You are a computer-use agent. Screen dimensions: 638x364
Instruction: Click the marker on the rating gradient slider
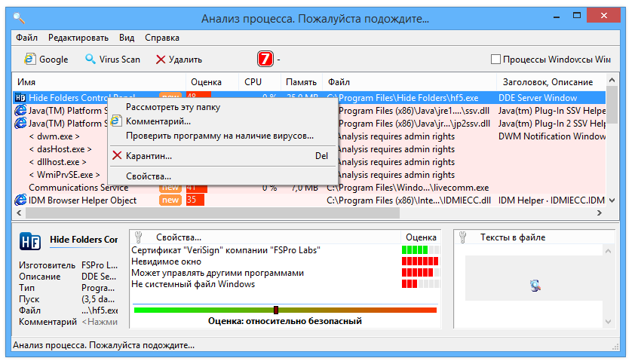(x=276, y=310)
